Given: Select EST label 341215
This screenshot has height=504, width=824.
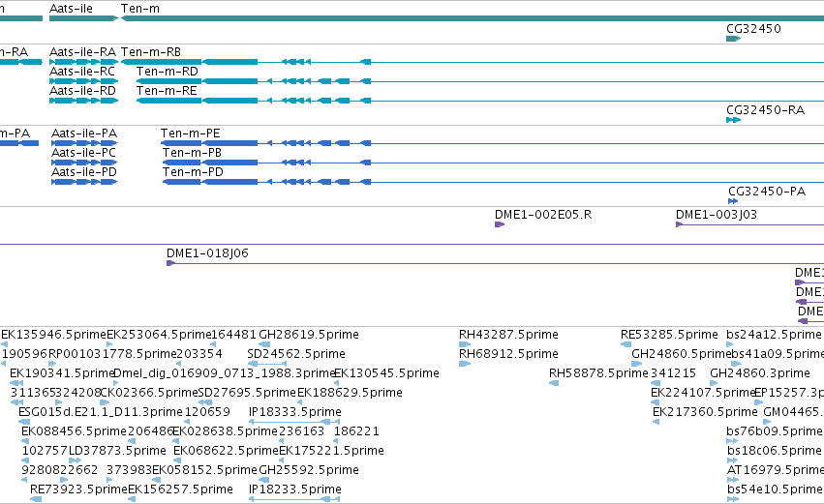Looking at the screenshot, I should (x=673, y=373).
